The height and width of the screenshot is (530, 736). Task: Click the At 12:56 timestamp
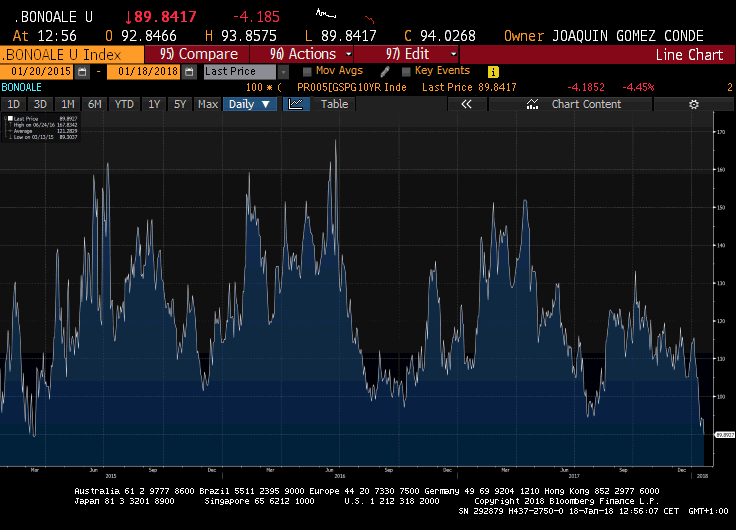point(45,36)
